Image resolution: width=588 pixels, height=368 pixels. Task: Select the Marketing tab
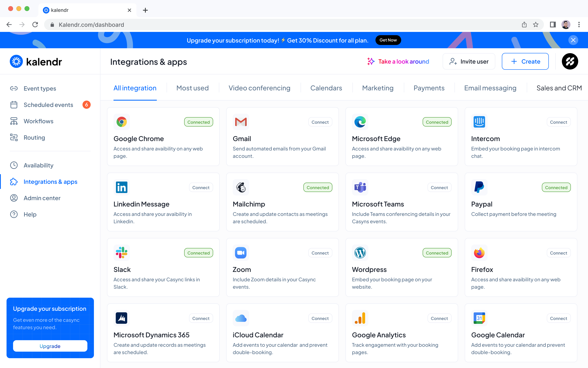click(x=378, y=88)
